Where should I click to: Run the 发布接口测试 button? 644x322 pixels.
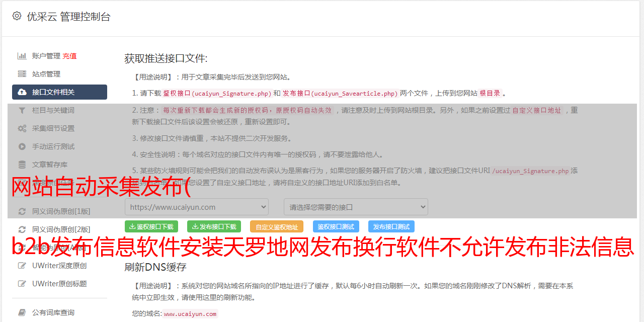click(x=391, y=226)
